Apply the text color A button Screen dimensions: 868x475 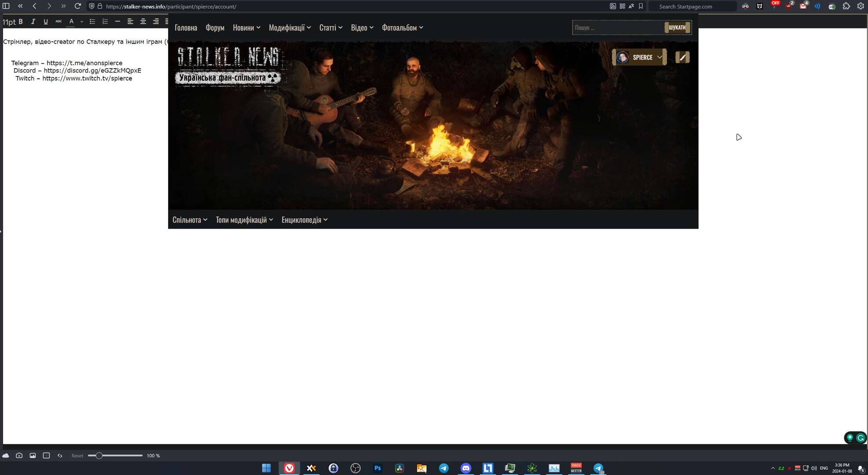tap(71, 22)
